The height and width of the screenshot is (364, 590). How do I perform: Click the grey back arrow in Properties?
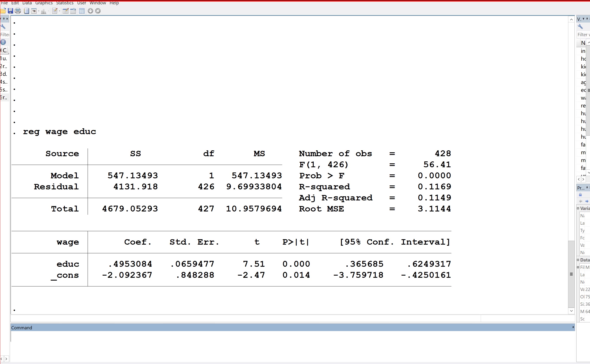pyautogui.click(x=581, y=201)
